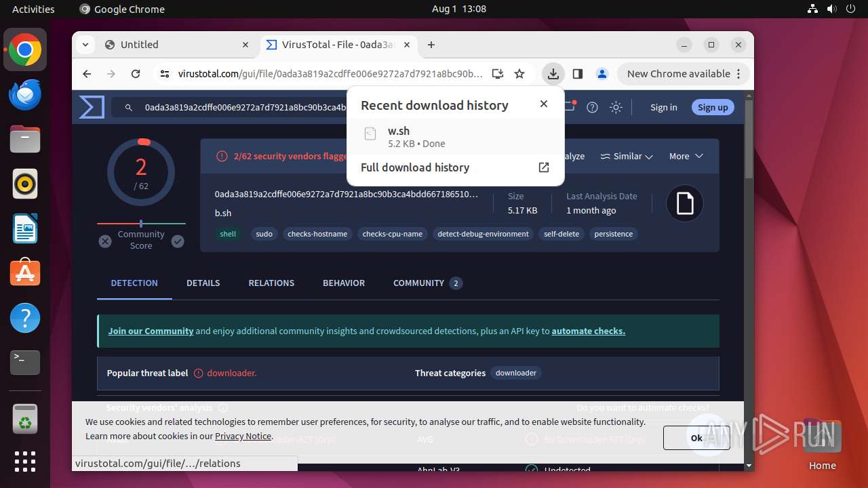Open Activities overview

click(x=33, y=9)
